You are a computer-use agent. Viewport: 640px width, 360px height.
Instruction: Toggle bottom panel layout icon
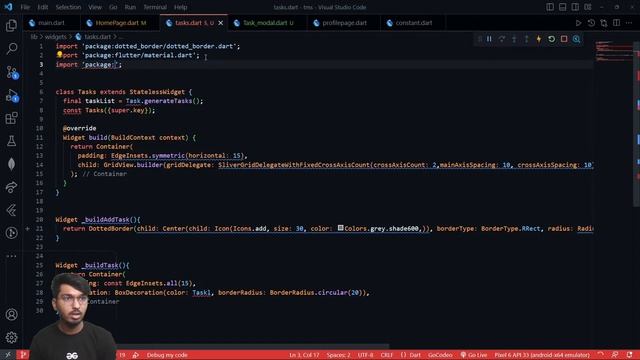[x=562, y=7]
